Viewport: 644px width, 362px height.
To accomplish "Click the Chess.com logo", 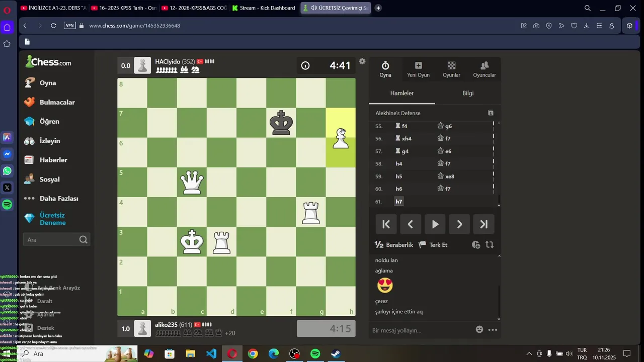I will pos(48,62).
